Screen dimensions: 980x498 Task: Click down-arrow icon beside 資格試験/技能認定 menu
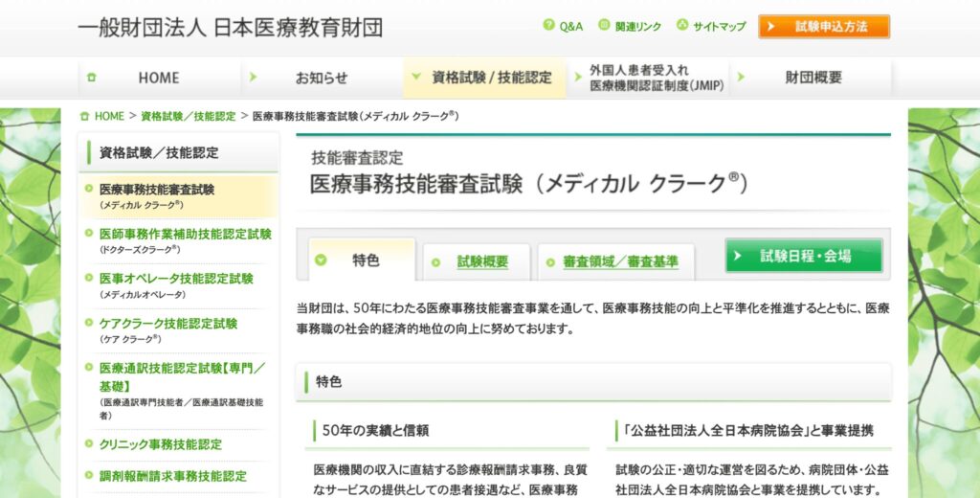(x=416, y=77)
